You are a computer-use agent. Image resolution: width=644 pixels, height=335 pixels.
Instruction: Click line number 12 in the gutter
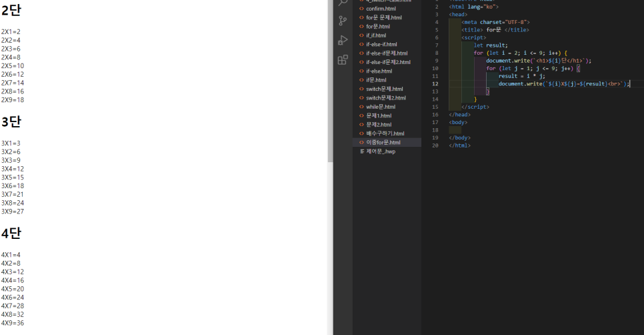click(x=435, y=84)
